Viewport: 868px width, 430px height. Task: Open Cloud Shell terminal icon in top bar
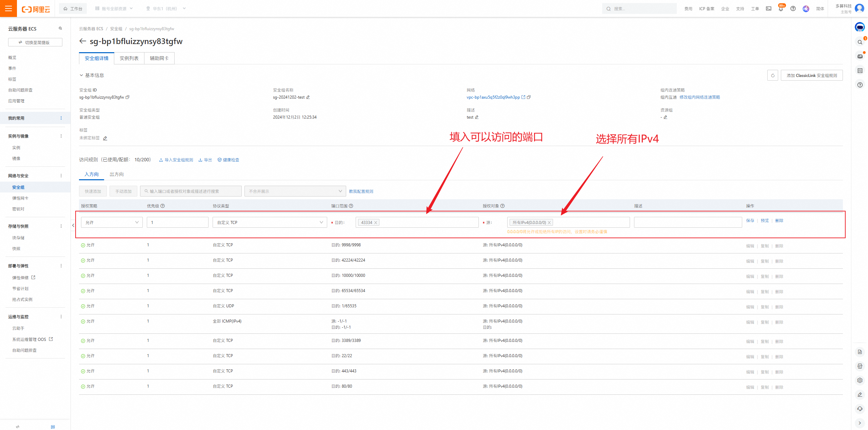[x=768, y=9]
